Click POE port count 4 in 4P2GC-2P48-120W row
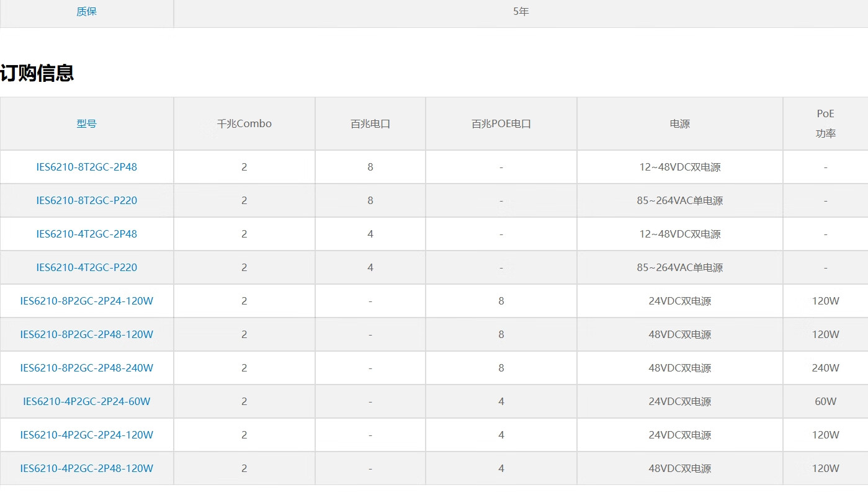This screenshot has height=503, width=868. pos(501,468)
